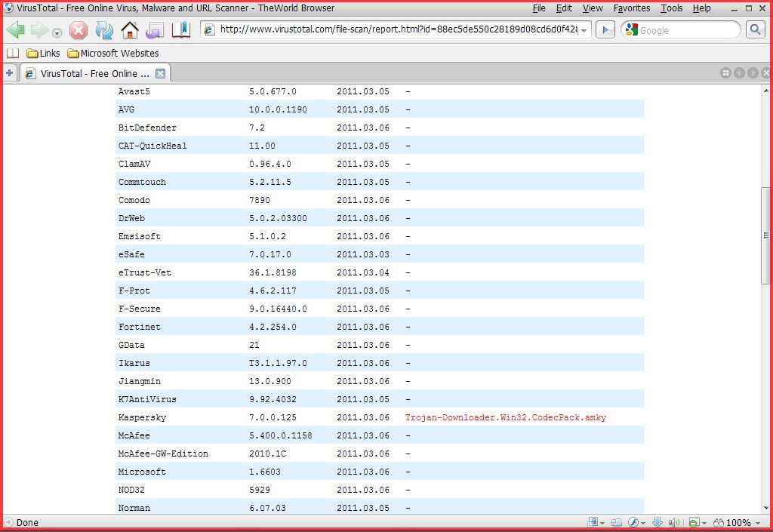Open the navigation history dropdown beside Forward
The image size is (773, 532).
point(57,33)
